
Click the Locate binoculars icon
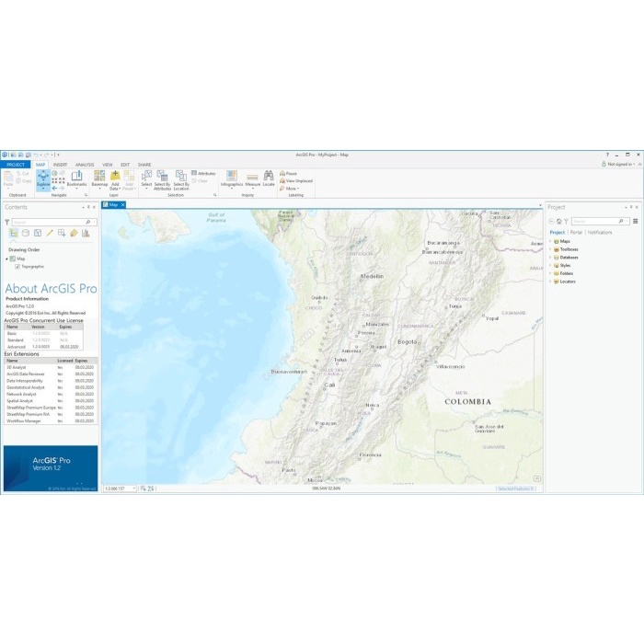269,176
